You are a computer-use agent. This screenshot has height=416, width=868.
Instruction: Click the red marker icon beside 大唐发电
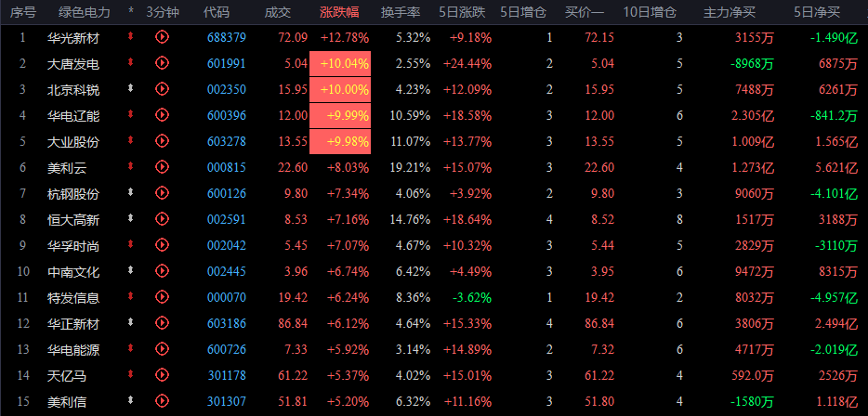(131, 62)
